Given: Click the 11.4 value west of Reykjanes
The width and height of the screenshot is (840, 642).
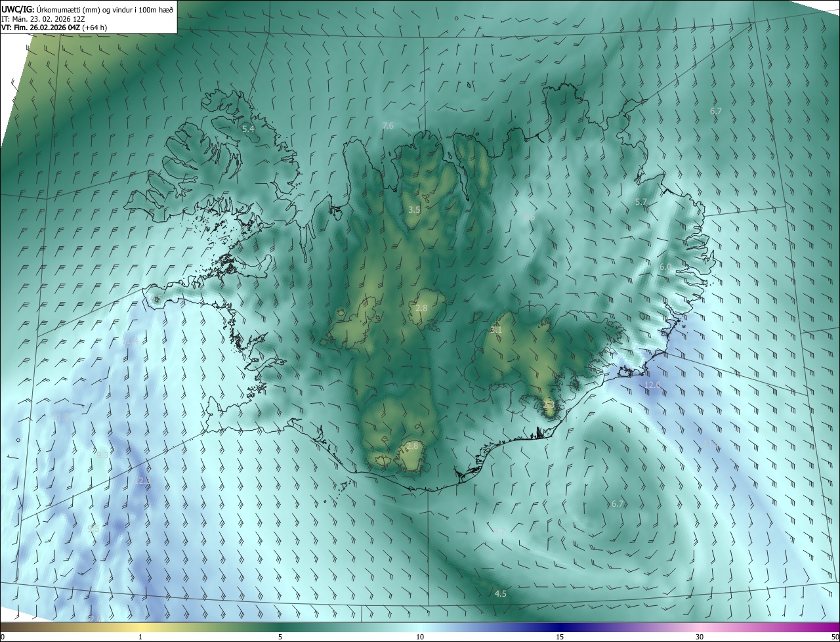Looking at the screenshot, I should coord(131,341).
